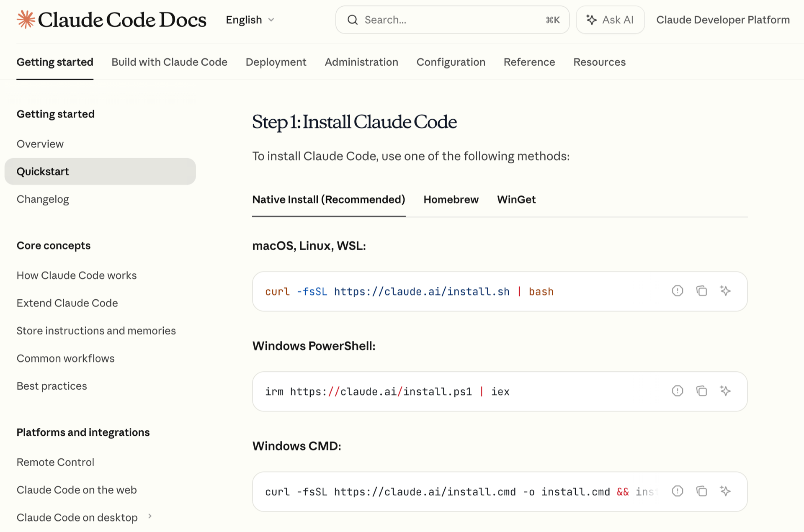Open Claude Developer Platform link
The image size is (804, 532).
click(723, 20)
